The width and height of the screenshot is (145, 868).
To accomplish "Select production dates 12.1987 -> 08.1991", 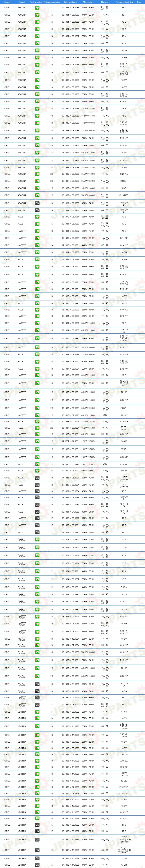I will 70,441.
